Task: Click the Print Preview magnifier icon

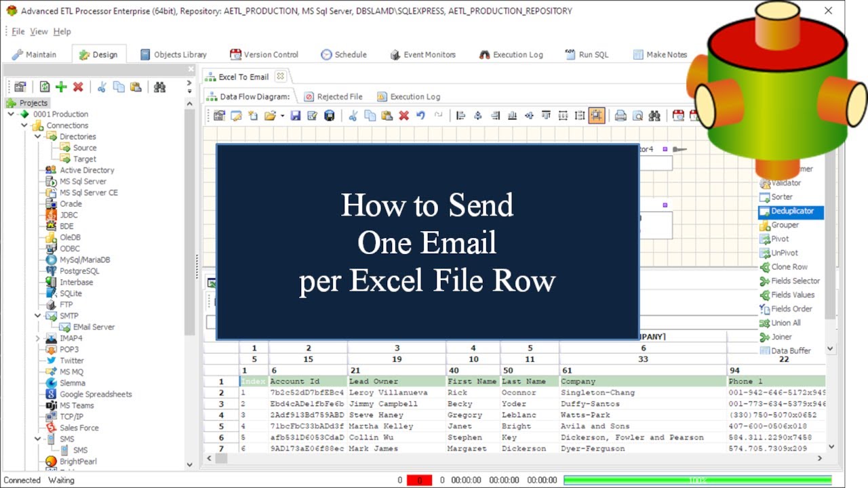Action: pos(637,116)
